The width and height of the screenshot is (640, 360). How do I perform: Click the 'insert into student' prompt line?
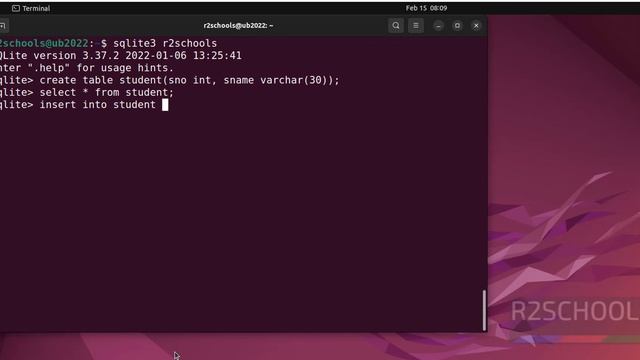point(84,105)
